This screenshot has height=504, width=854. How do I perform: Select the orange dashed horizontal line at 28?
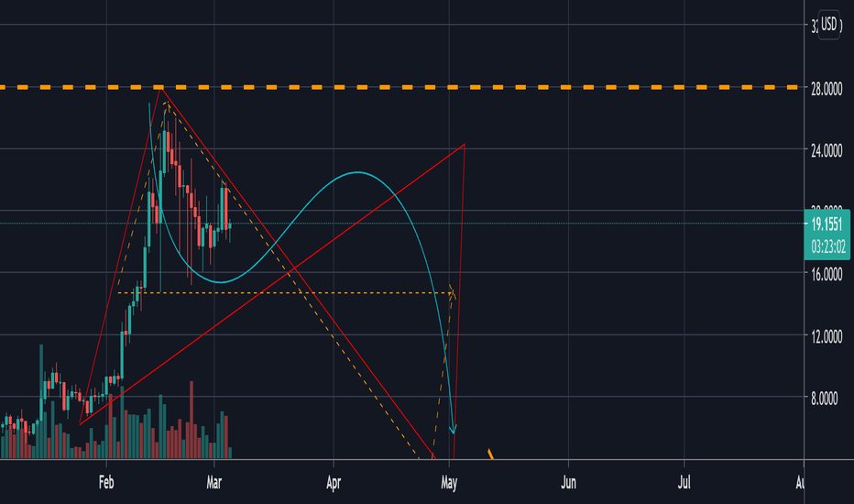click(x=400, y=87)
